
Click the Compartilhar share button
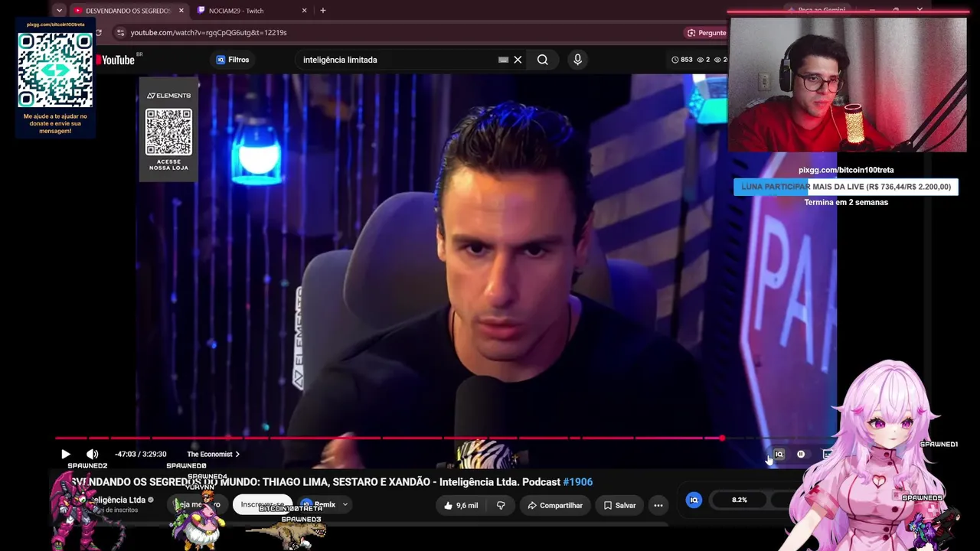tap(555, 505)
